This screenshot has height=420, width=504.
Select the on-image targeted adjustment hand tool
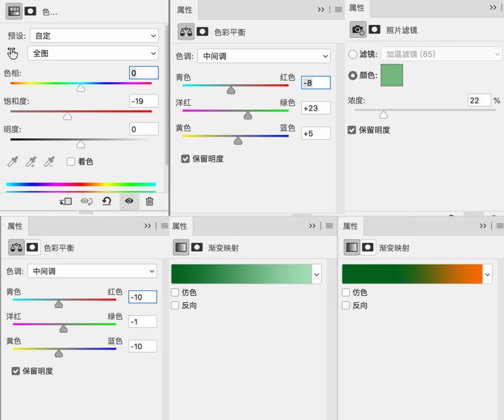[x=13, y=54]
